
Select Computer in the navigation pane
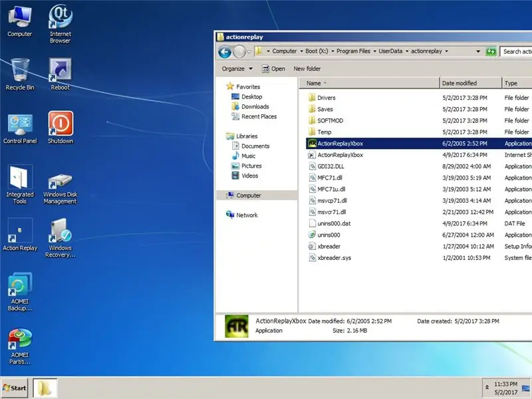(x=257, y=196)
